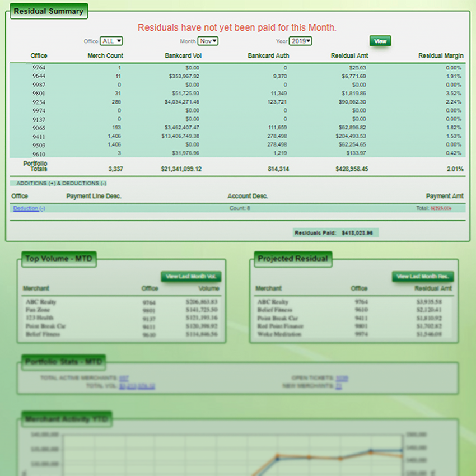Viewport: 476px width, 476px height.
Task: Open the Deduction (-) link
Action: point(29,208)
